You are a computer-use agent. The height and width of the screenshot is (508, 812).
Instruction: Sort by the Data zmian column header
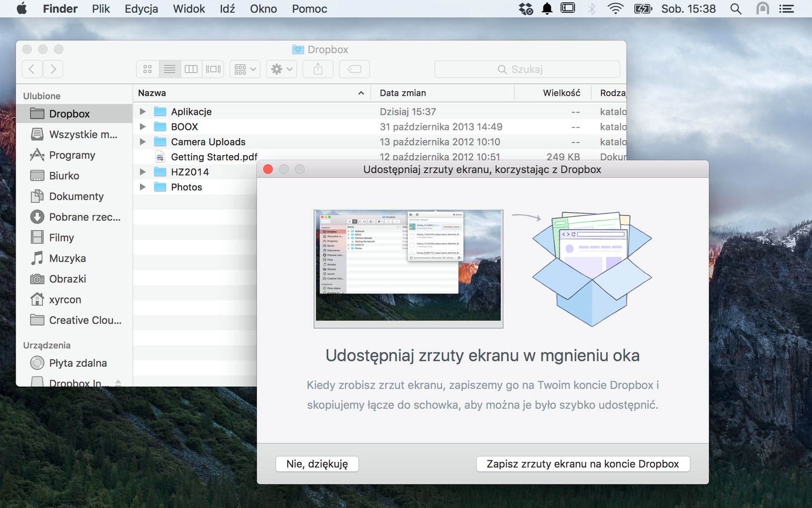point(442,93)
